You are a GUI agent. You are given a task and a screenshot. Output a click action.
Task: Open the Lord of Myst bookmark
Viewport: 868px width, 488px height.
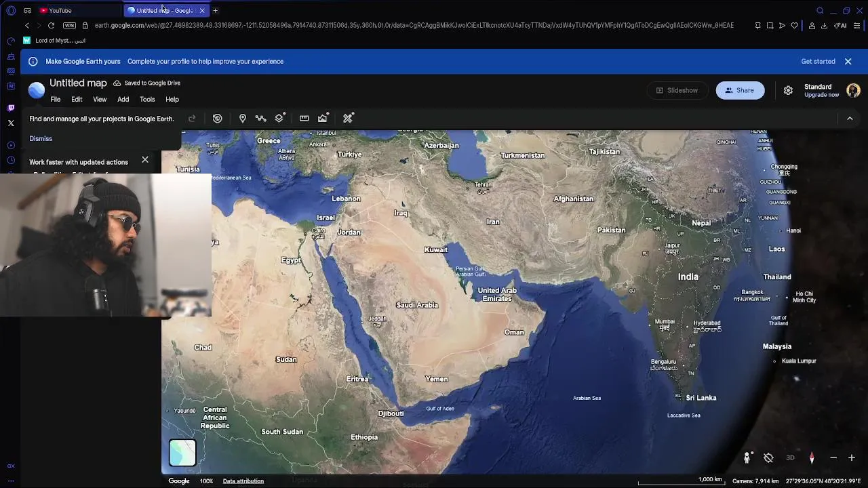pos(54,41)
